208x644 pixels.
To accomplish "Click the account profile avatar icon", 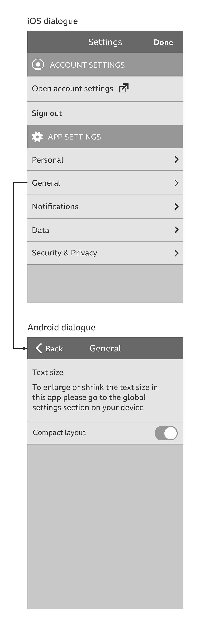I will [x=38, y=65].
